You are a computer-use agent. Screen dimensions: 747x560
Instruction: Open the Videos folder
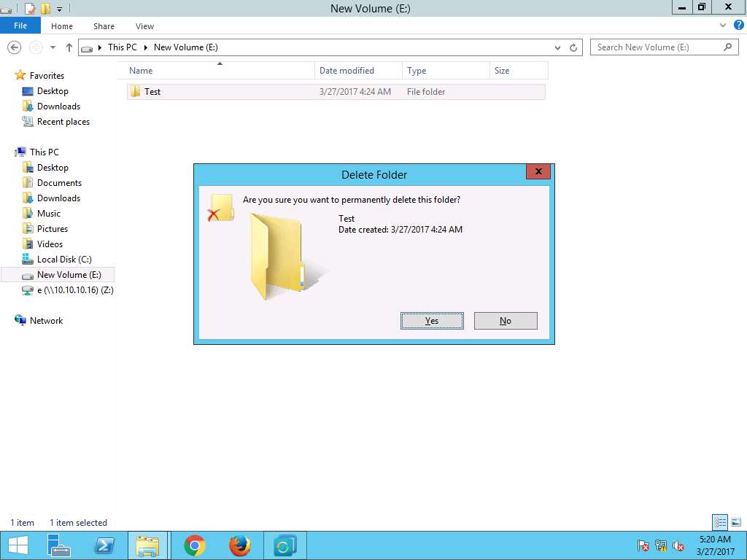click(50, 244)
